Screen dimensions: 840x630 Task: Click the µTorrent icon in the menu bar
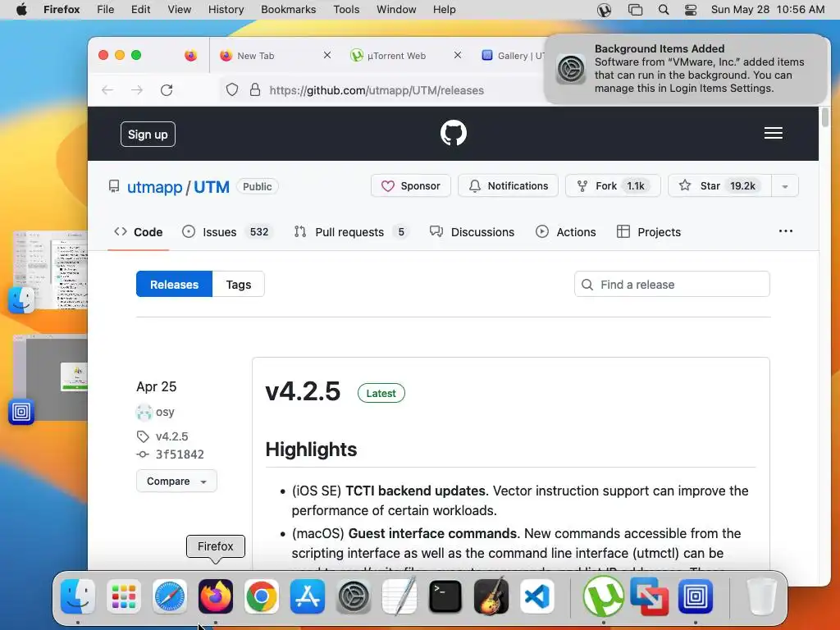(x=605, y=10)
